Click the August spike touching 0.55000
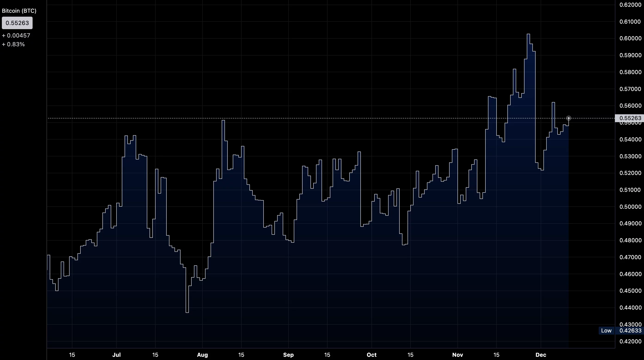 click(223, 121)
